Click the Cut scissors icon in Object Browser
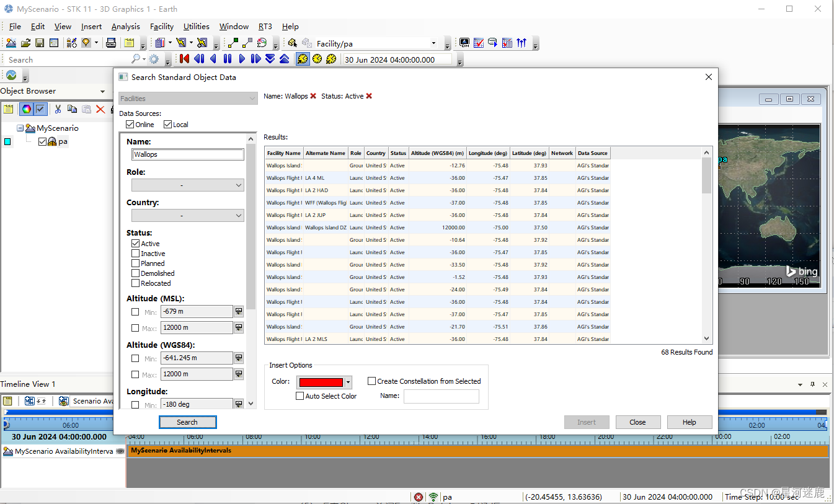This screenshot has height=504, width=834. tap(58, 109)
